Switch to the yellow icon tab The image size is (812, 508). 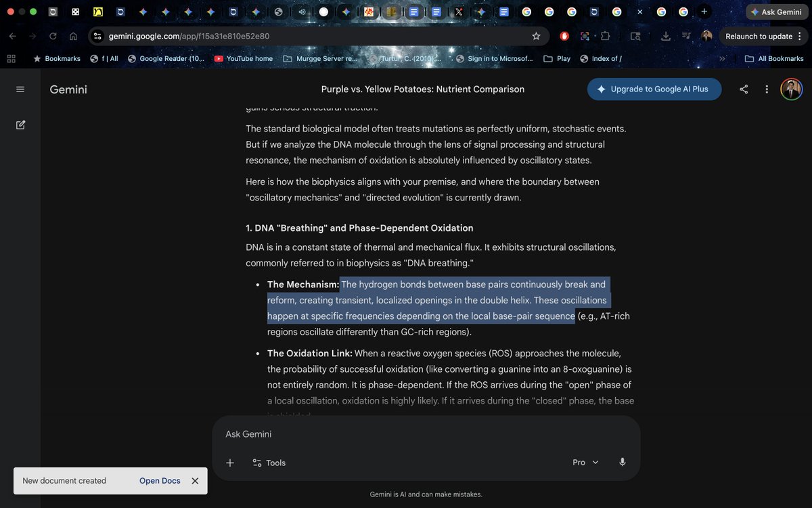(97, 12)
